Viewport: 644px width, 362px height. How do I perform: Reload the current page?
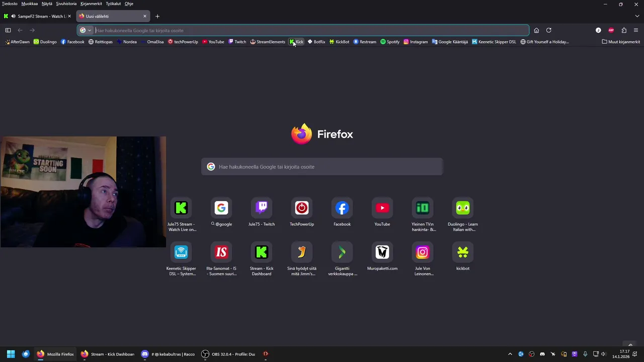[549, 30]
